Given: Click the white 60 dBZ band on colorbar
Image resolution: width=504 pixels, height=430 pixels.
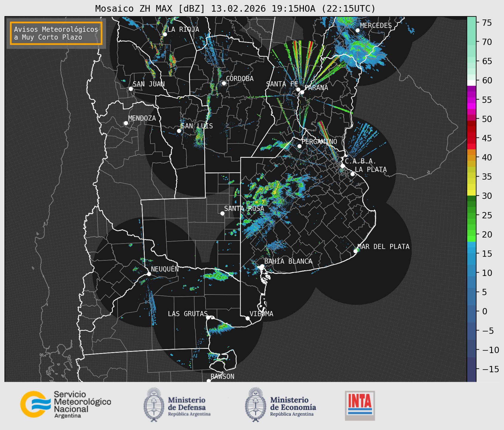Looking at the screenshot, I should pos(471,83).
